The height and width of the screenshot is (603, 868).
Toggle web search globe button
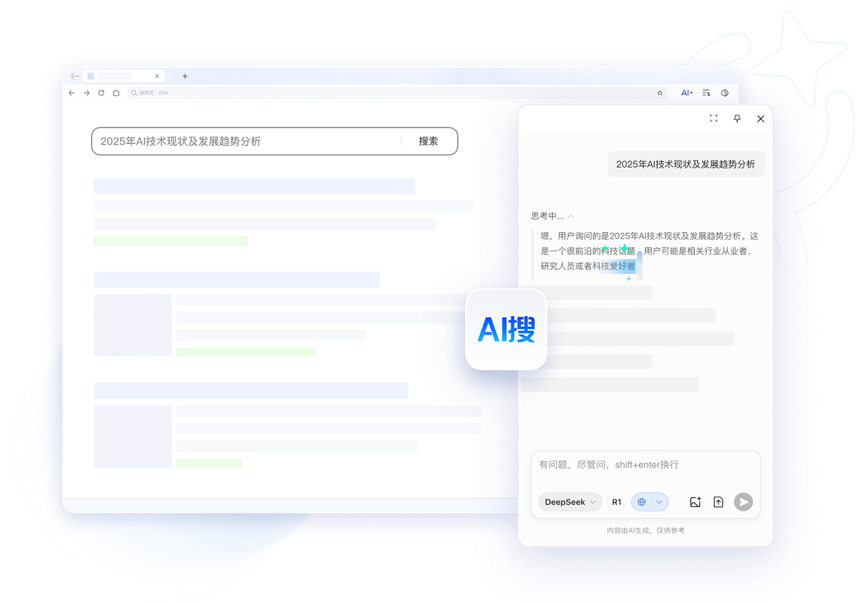coord(642,502)
